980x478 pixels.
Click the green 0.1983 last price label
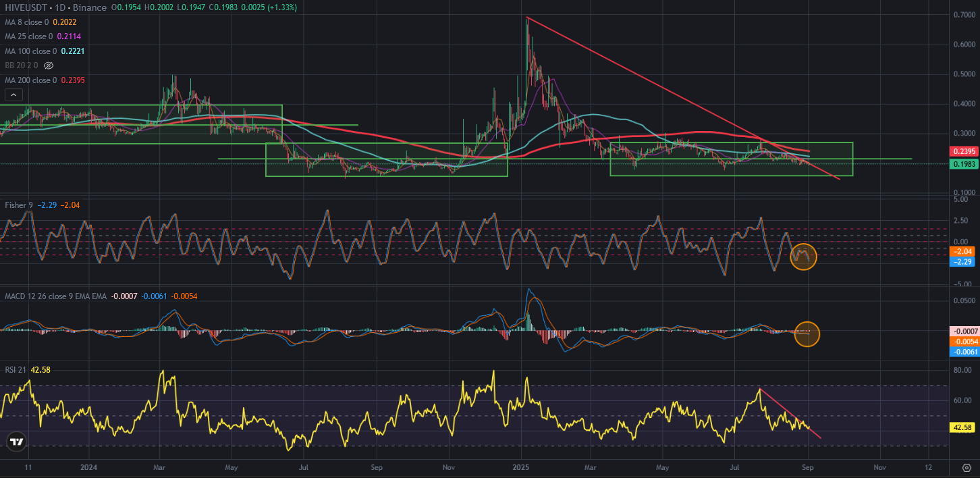[963, 164]
